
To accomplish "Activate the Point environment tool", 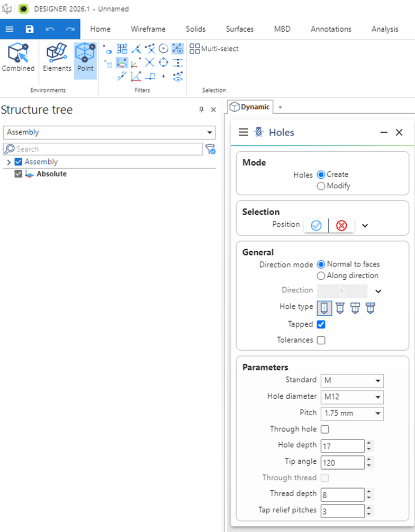I will tap(85, 58).
